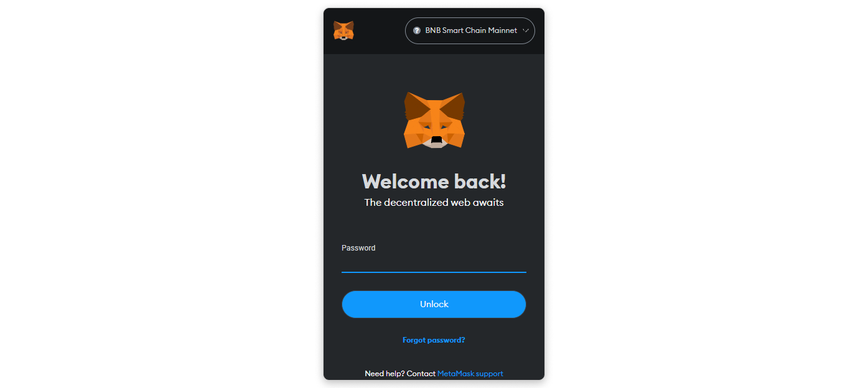This screenshot has height=388, width=868.
Task: Click the large fox's right ear
Action: tap(454, 104)
